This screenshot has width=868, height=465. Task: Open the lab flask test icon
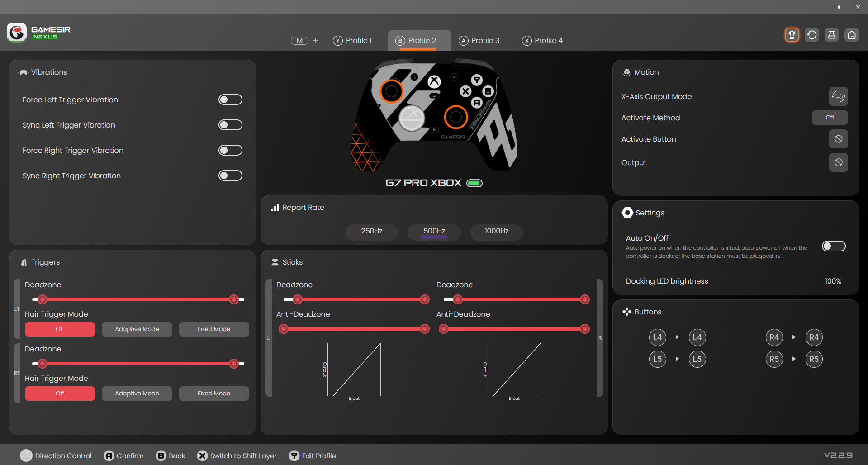[832, 35]
